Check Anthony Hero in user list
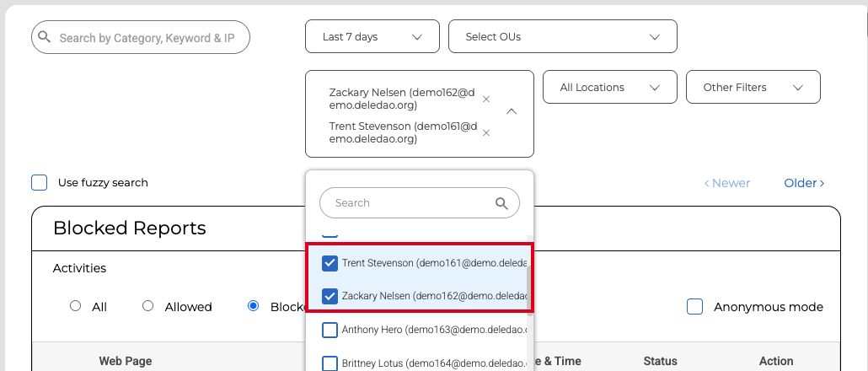 click(330, 330)
